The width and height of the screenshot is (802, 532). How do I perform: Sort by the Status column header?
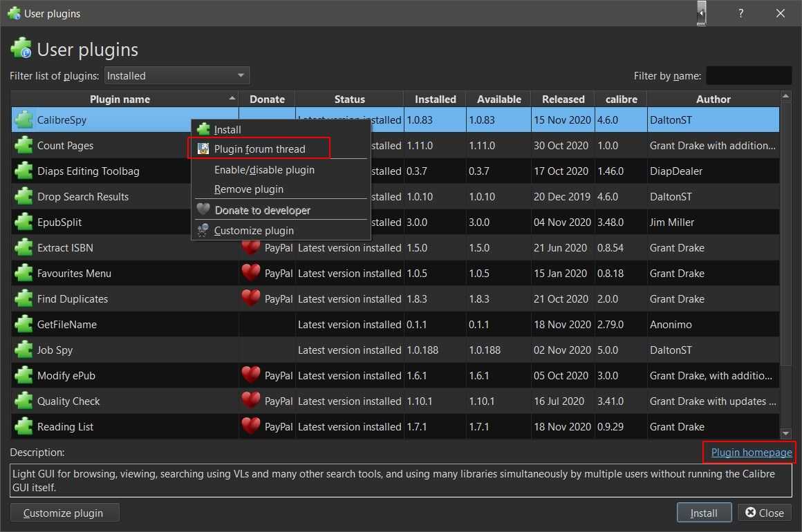pyautogui.click(x=349, y=99)
